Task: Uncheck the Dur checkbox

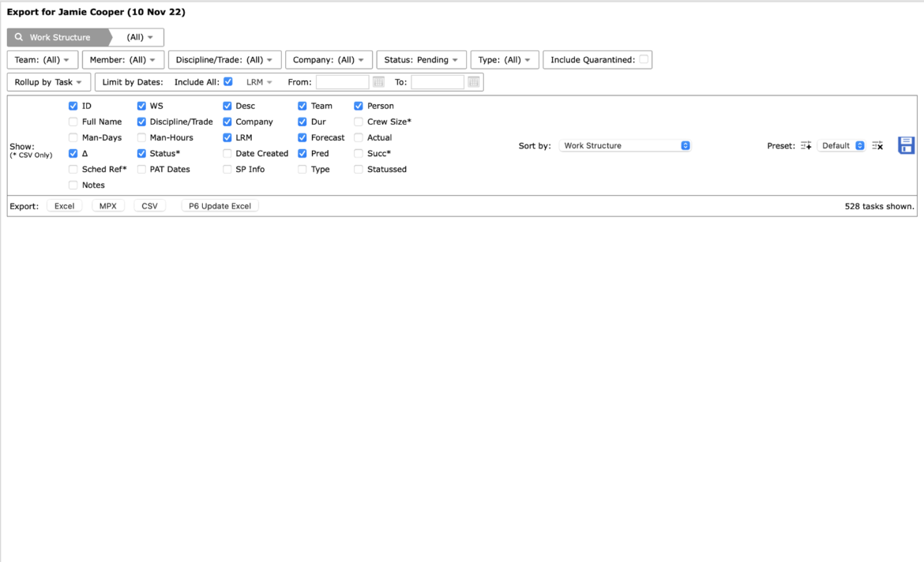Action: click(x=302, y=122)
